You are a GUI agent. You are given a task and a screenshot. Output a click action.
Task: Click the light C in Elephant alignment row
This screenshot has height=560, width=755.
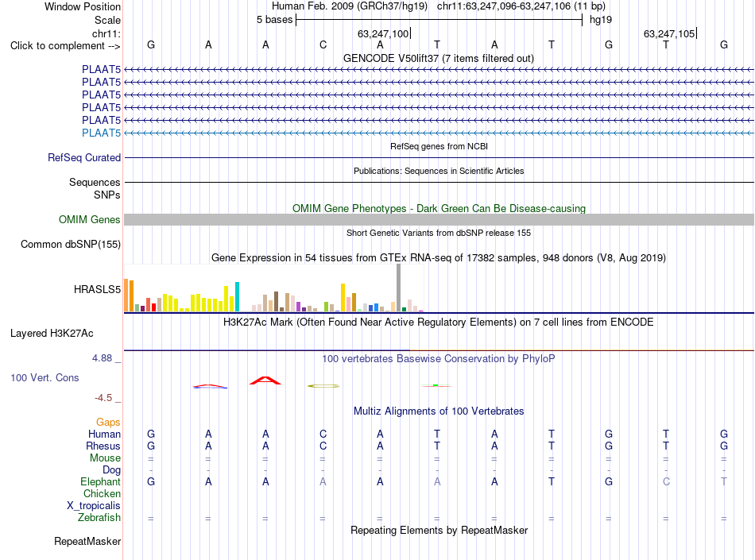(x=666, y=481)
